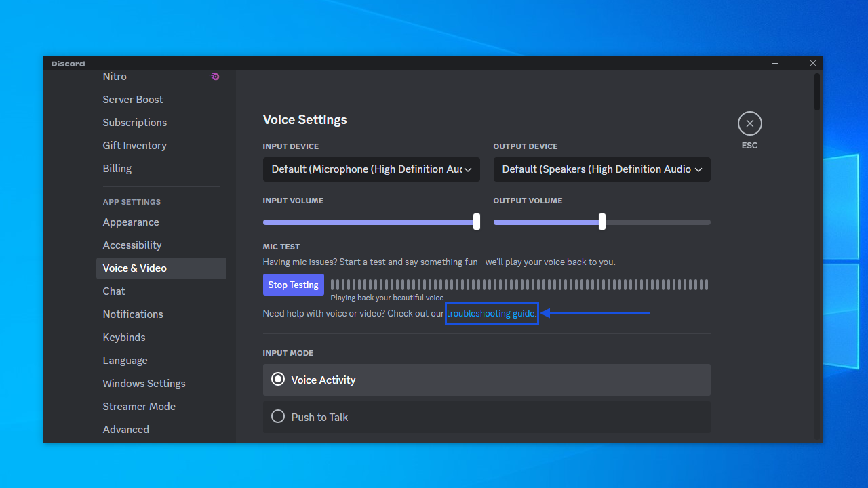Select Push to Talk input mode

[x=487, y=417]
